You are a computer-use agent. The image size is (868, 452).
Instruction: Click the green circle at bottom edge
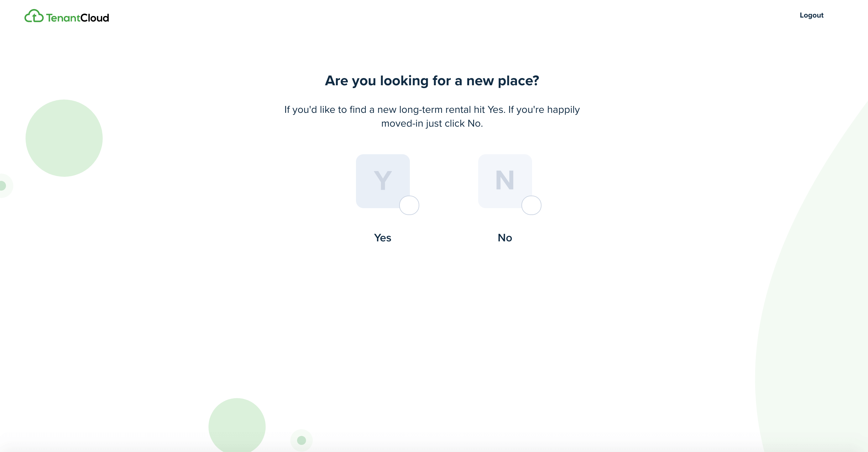point(237,425)
